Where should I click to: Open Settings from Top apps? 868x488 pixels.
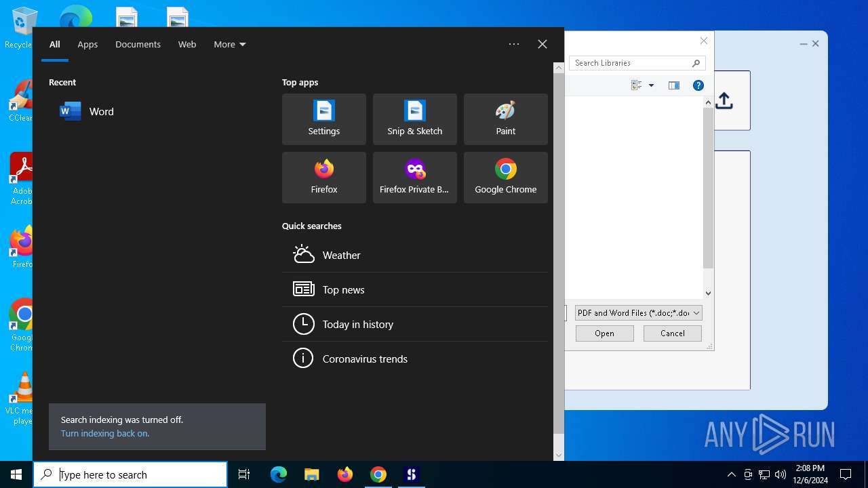pyautogui.click(x=324, y=119)
